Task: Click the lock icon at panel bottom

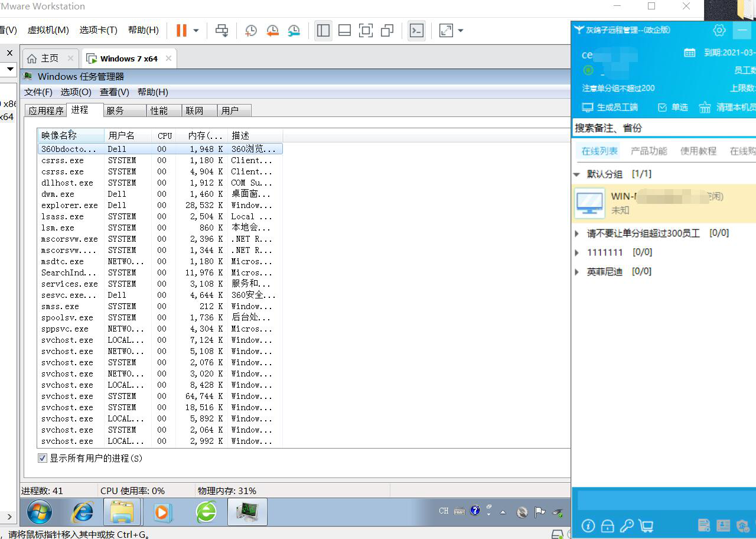Action: coord(607,525)
